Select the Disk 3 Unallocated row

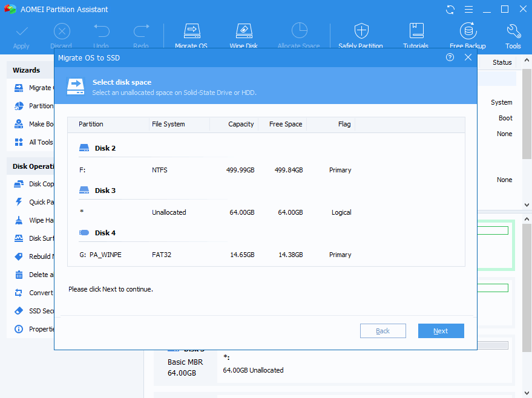click(266, 212)
